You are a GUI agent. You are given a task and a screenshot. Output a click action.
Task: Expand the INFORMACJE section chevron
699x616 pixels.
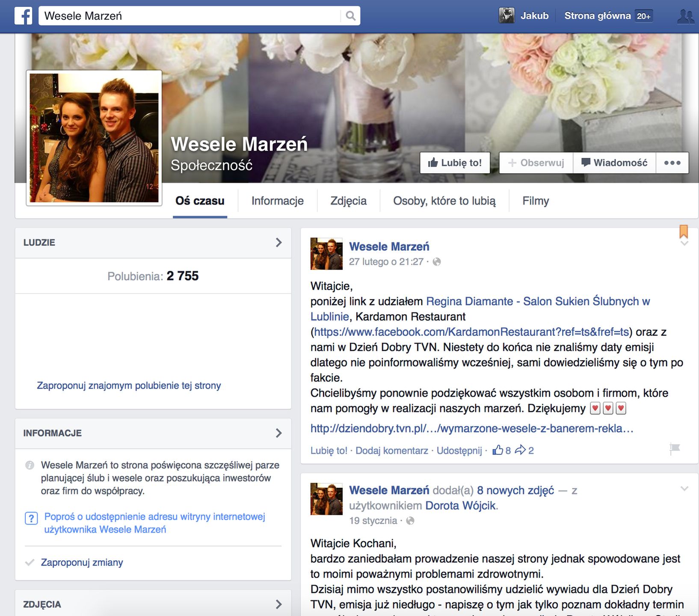pos(279,433)
